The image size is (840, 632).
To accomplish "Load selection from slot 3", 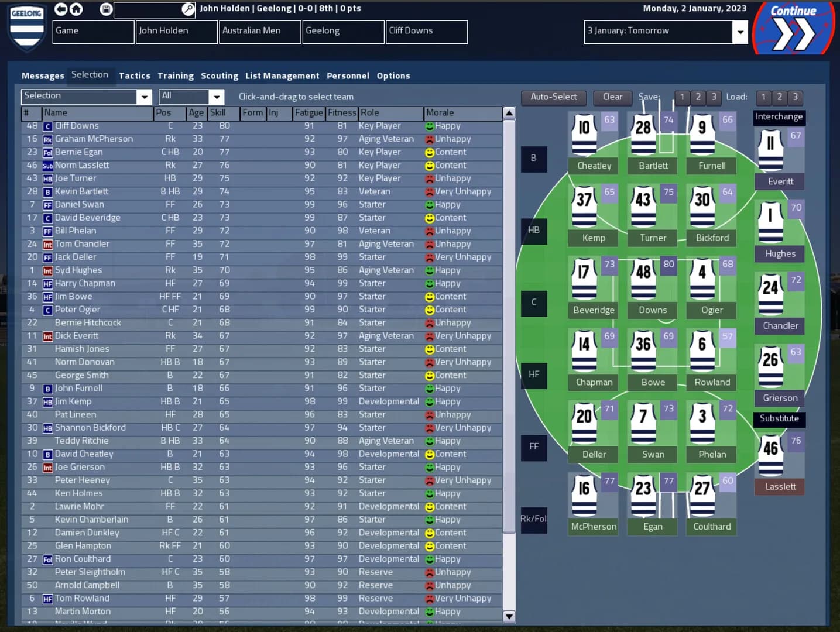I will click(x=795, y=97).
